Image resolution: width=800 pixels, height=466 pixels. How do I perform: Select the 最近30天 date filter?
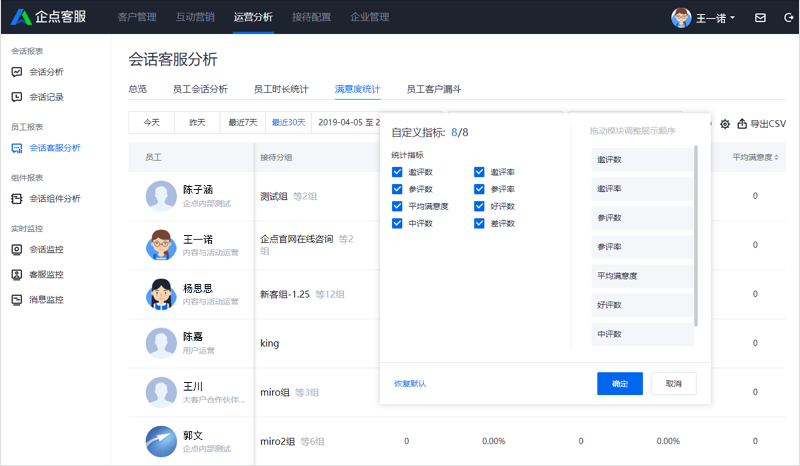[x=289, y=122]
